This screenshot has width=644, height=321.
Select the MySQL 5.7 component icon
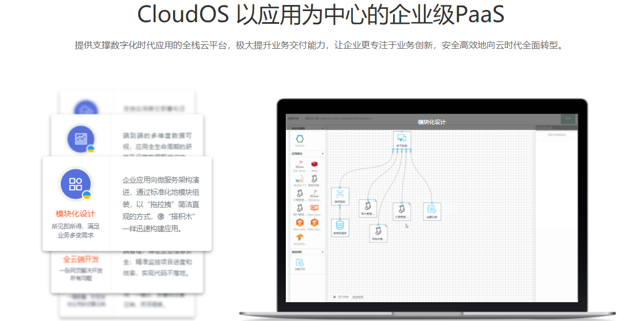(300, 179)
